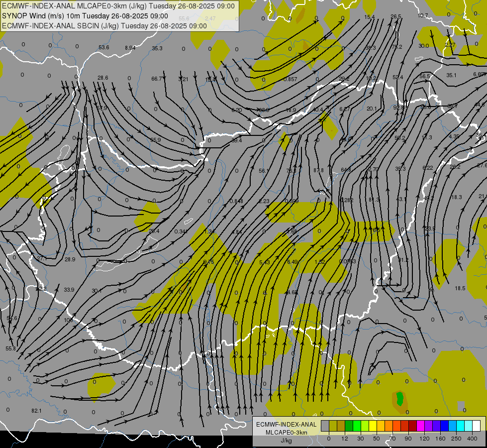Screen dimensions: 487x448
Task: Click the map value 9.75
Action: coord(209,262)
